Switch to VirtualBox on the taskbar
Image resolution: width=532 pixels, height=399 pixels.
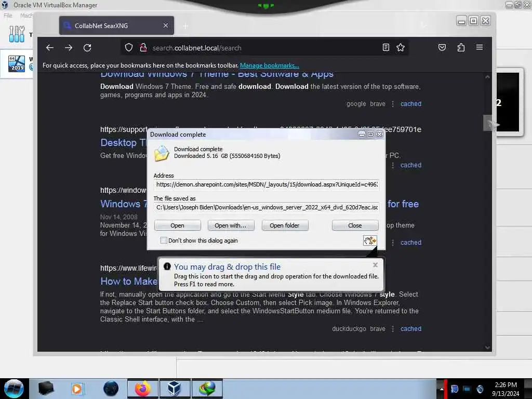click(175, 389)
